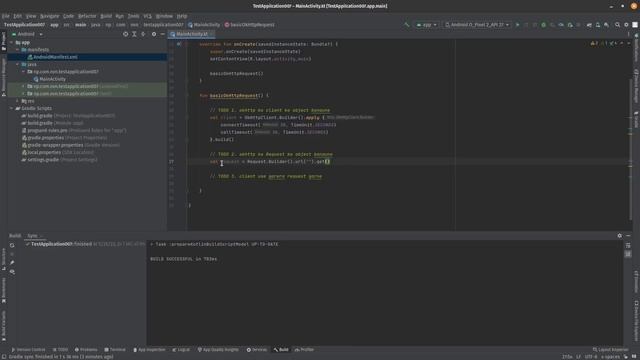Open Project panel options gear
The width and height of the screenshot is (640, 360).
(x=154, y=34)
